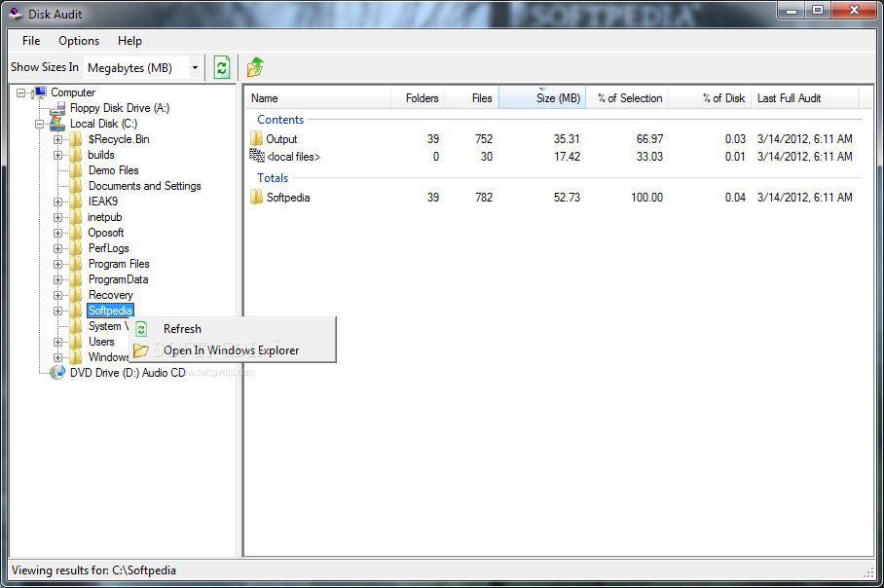Image resolution: width=884 pixels, height=588 pixels.
Task: Sort by % of Disk column header
Action: 710,98
